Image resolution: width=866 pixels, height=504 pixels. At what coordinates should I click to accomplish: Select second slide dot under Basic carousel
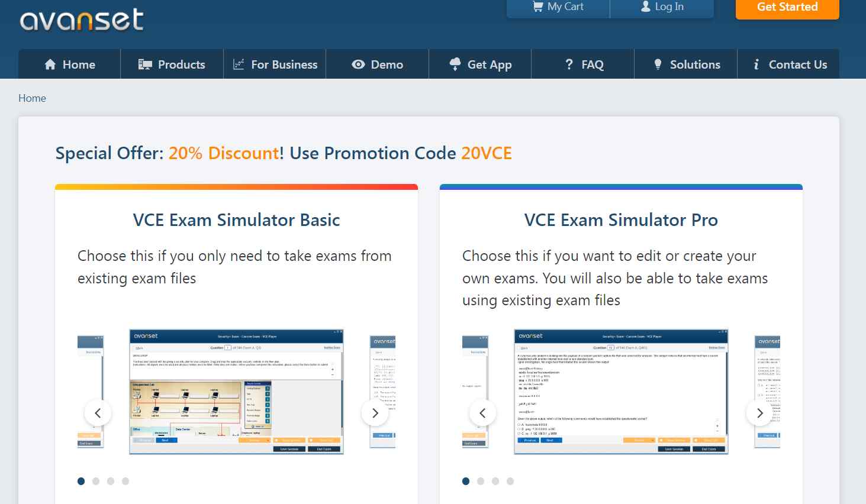click(x=95, y=481)
